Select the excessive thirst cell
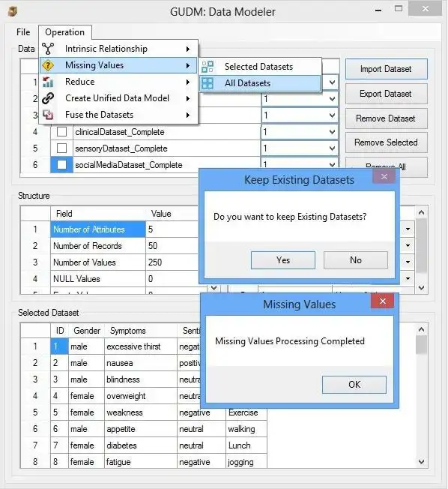This screenshot has width=448, height=489. coord(141,346)
